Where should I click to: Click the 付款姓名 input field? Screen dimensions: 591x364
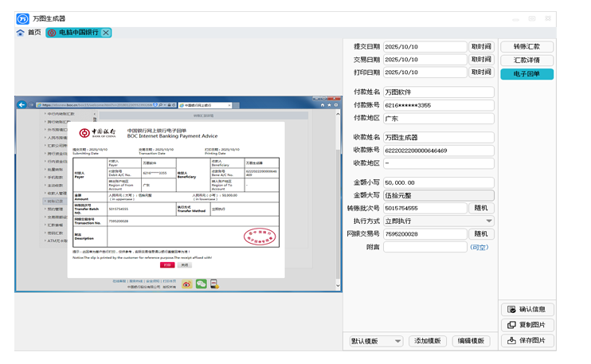point(438,92)
